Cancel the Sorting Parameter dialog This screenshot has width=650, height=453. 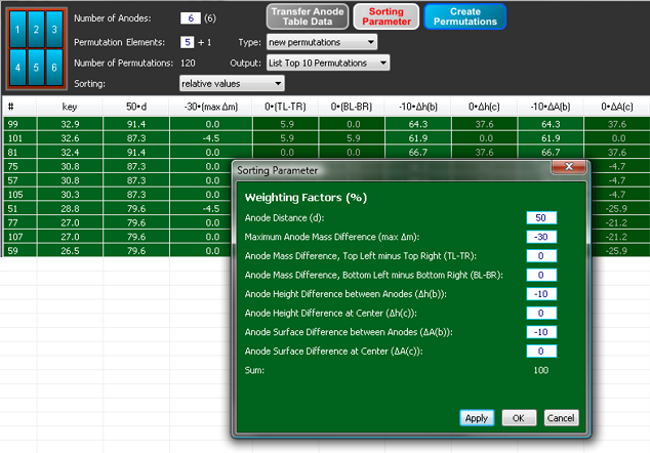(x=561, y=418)
